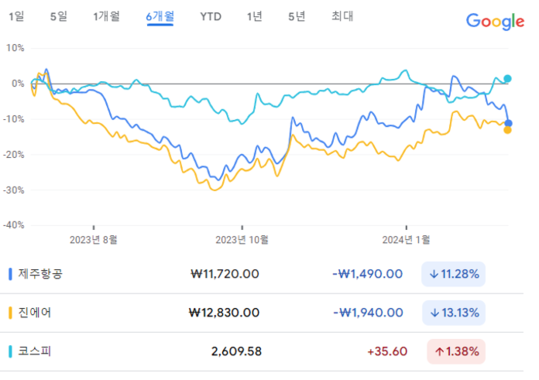Screen dimensions: 539x380
Task: Click the Google logo
Action: 495,22
